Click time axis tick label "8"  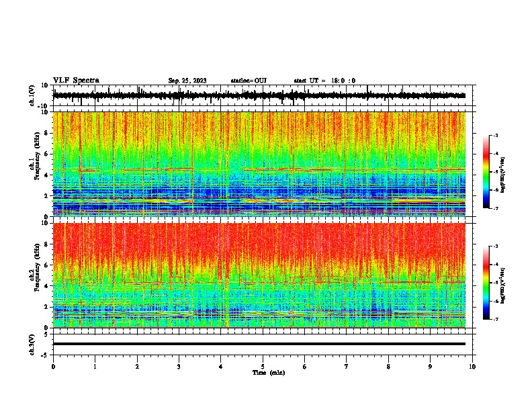pos(388,367)
